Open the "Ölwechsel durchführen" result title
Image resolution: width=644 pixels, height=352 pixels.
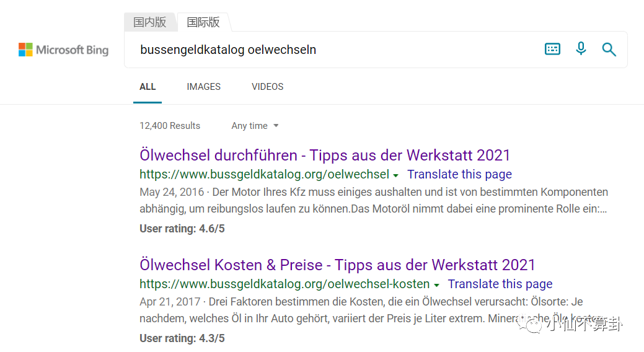tap(325, 155)
